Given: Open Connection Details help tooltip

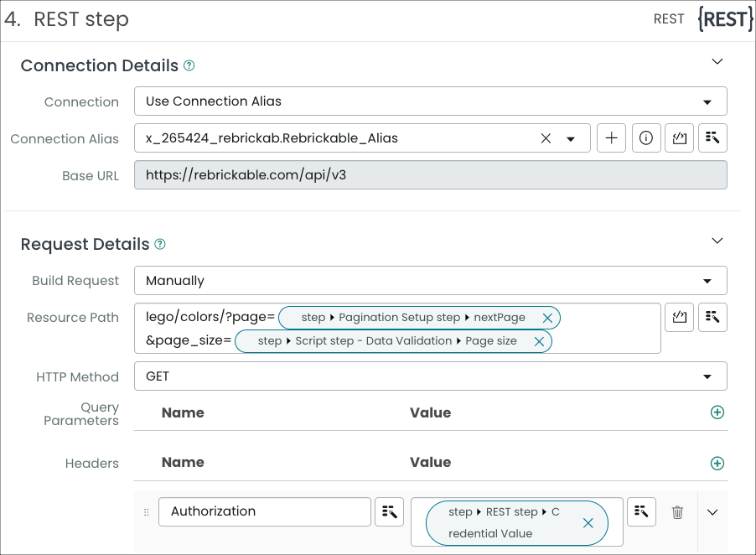Looking at the screenshot, I should pos(189,65).
